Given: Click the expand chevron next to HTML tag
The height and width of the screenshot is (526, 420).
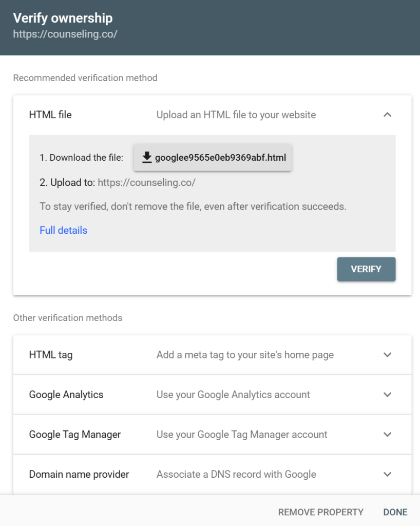Looking at the screenshot, I should pyautogui.click(x=388, y=354).
